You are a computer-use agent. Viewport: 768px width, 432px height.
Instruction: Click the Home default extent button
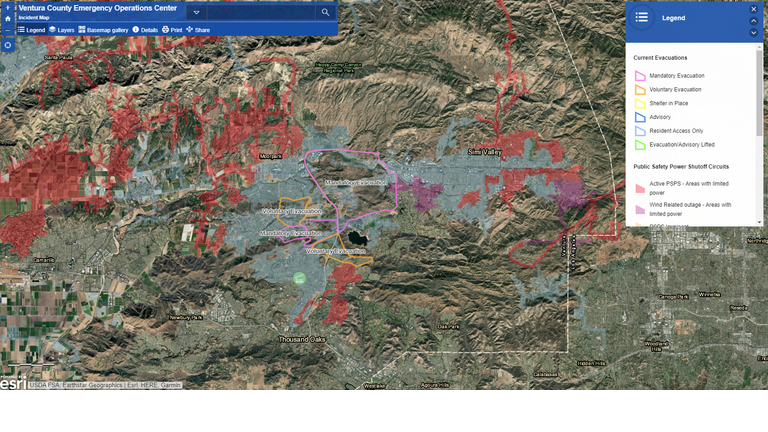[x=7, y=18]
